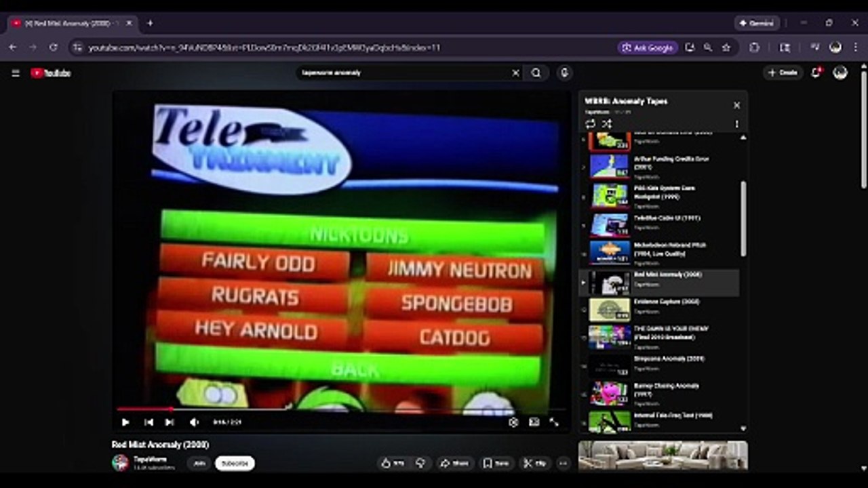Open YouTube notifications bell
This screenshot has width=868, height=488.
tap(816, 73)
